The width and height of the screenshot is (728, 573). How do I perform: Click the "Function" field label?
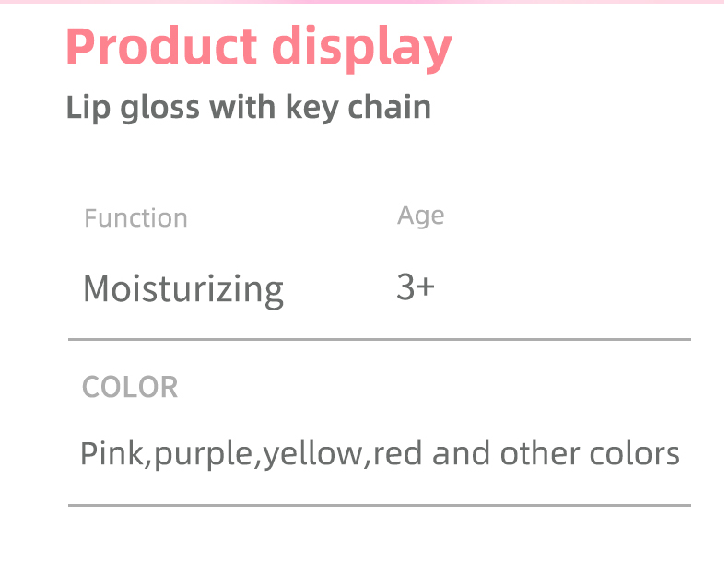click(x=135, y=218)
